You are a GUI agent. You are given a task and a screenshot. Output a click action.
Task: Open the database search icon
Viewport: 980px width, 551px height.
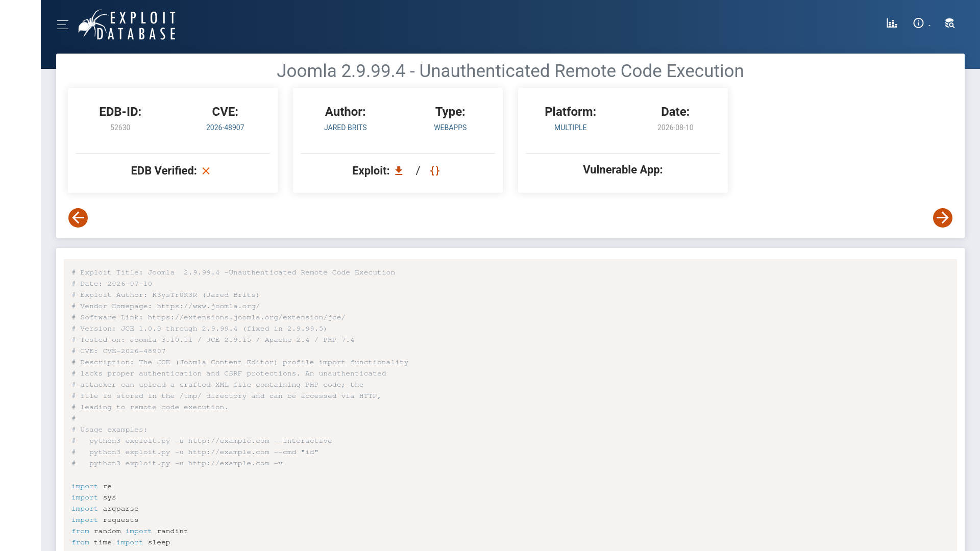point(949,23)
